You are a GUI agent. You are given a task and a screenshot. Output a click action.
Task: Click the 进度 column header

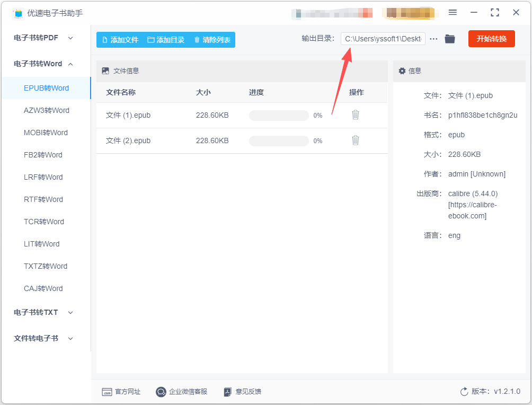(x=256, y=92)
